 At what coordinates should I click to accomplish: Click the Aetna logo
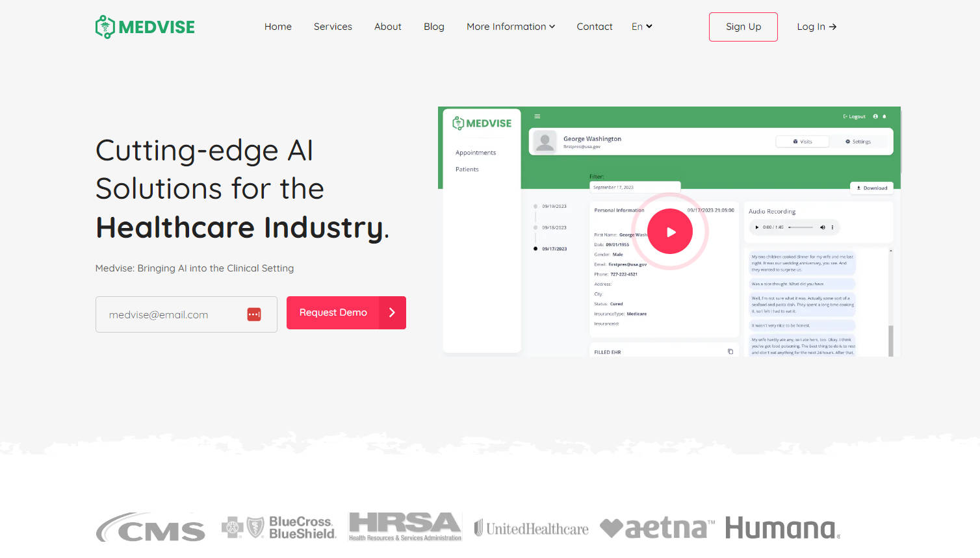pos(657,528)
